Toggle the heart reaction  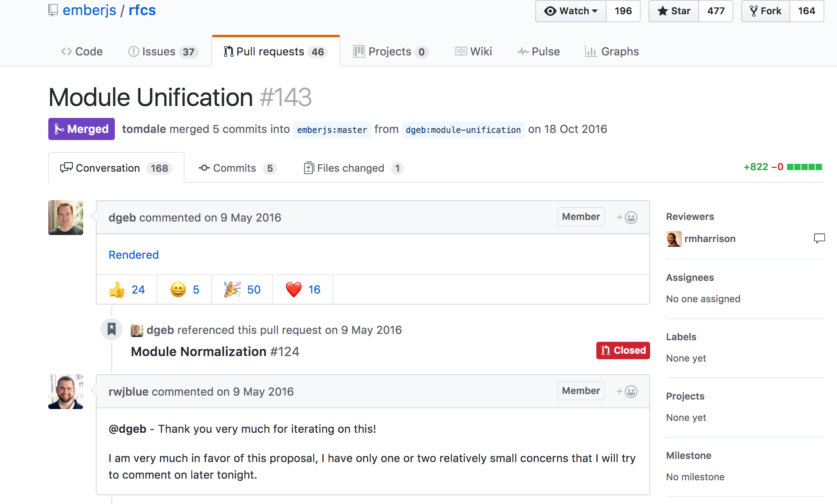[x=303, y=290]
